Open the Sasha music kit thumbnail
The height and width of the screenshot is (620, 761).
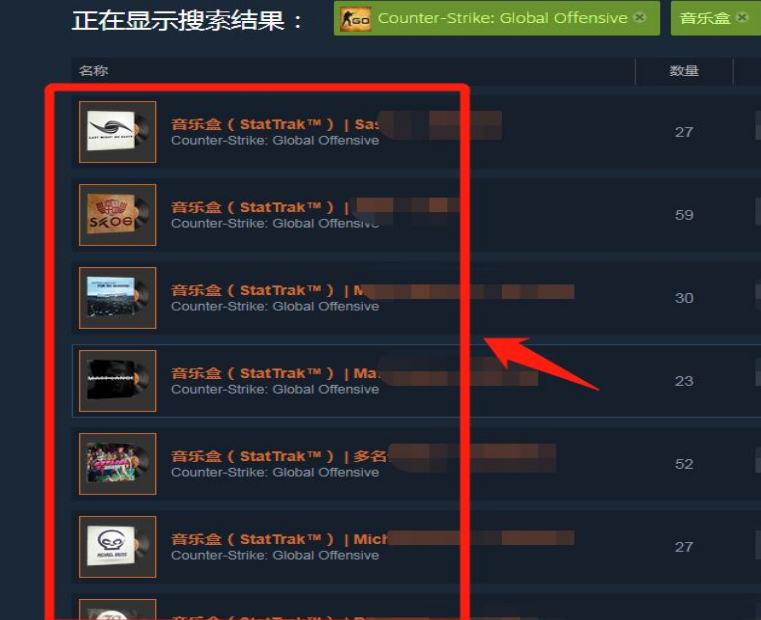tap(117, 132)
